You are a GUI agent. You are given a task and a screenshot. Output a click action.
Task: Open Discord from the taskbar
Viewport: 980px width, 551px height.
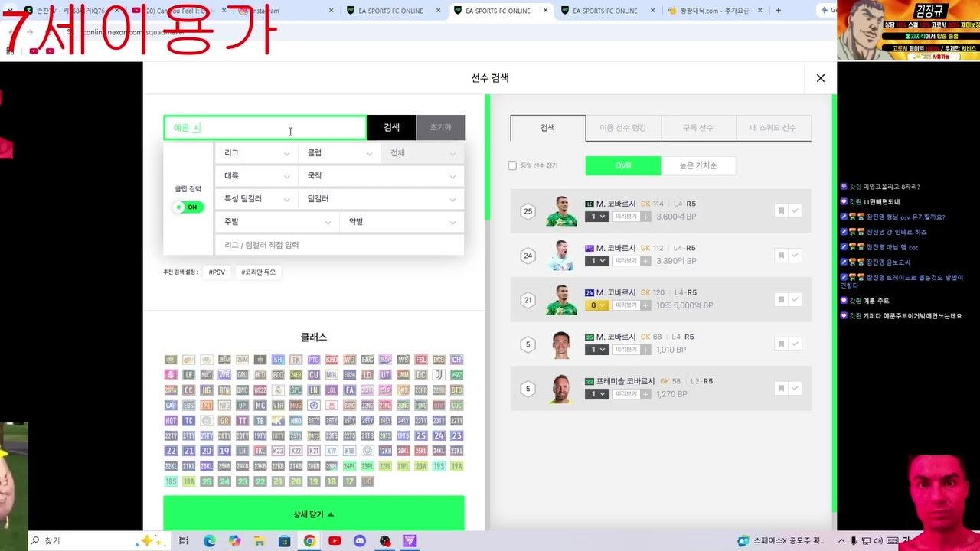(360, 540)
